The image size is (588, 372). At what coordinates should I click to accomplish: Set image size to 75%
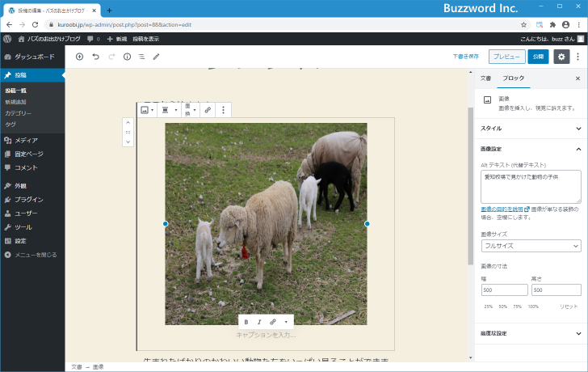click(517, 306)
